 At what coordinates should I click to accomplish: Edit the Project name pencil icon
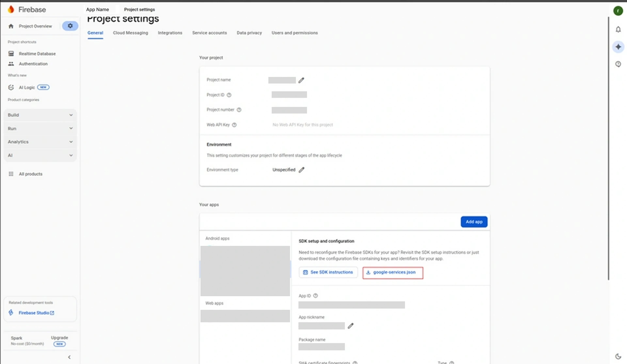coord(301,80)
